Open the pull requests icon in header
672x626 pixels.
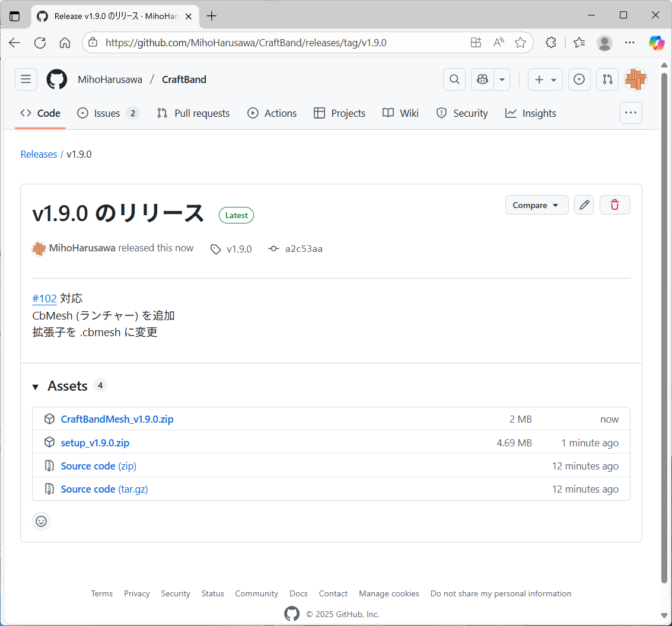607,79
